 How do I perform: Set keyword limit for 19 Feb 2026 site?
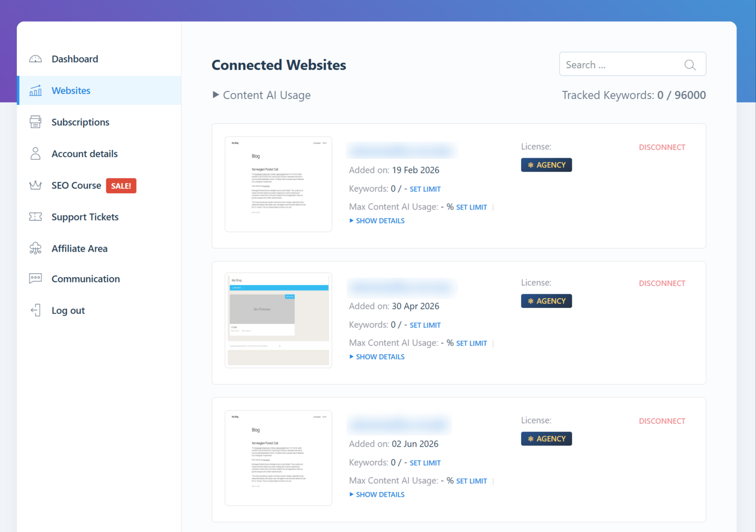click(425, 189)
